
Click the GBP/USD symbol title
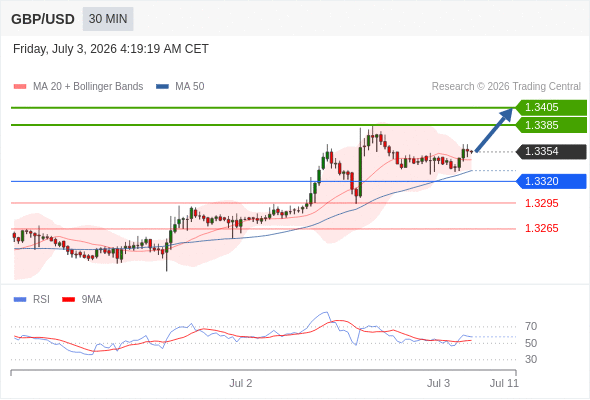(43, 19)
